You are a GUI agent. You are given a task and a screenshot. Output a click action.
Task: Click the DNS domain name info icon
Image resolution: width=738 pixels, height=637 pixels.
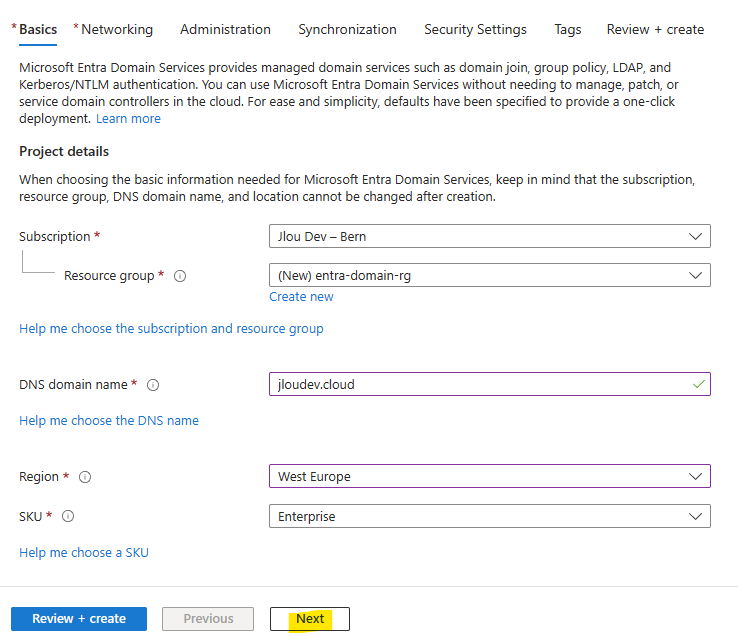click(153, 385)
